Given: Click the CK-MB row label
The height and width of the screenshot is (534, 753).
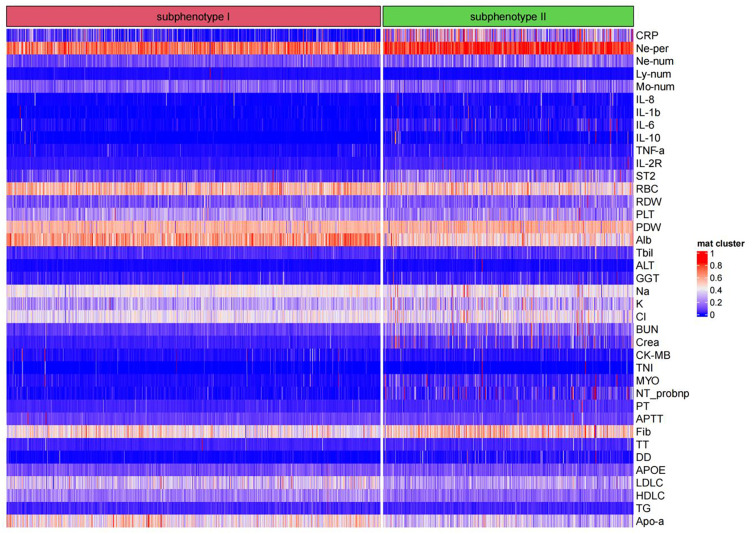Looking at the screenshot, I should click(x=653, y=355).
